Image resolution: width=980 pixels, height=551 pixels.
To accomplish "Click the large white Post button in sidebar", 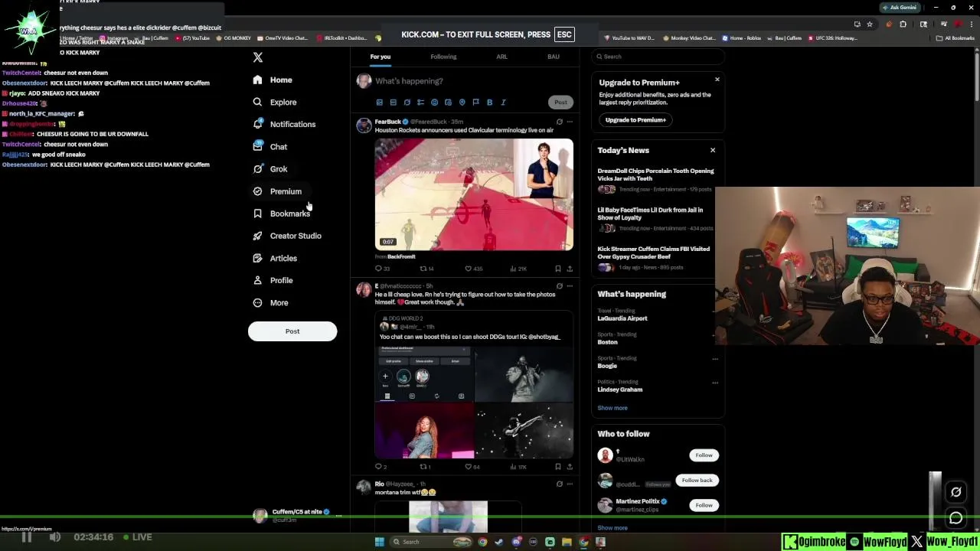I will [292, 331].
